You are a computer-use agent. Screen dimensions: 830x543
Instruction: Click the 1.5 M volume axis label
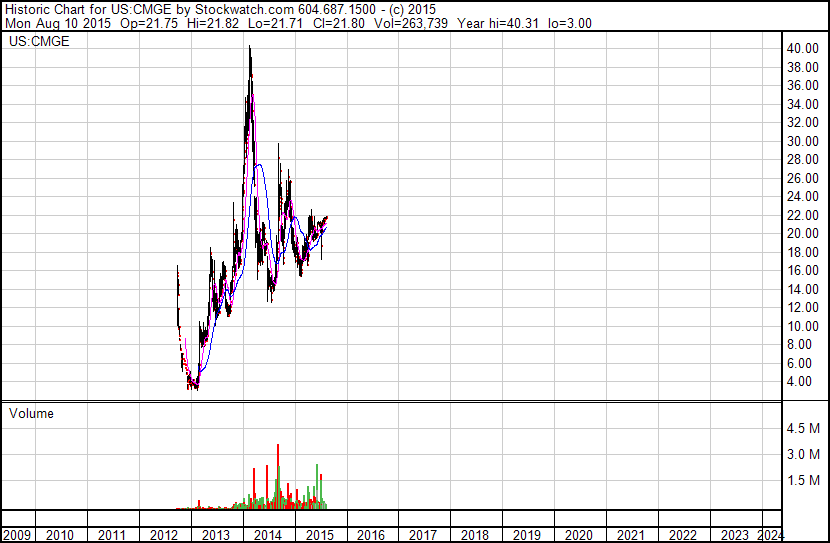(x=803, y=480)
